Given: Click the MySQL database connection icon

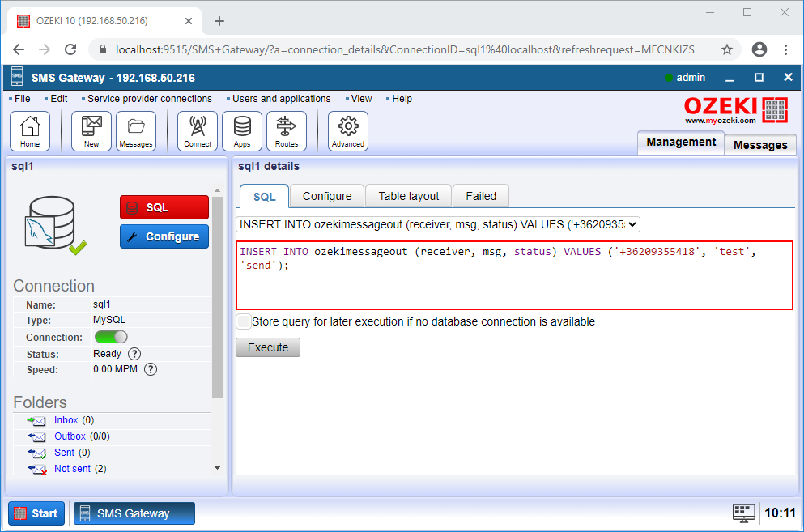Looking at the screenshot, I should (x=55, y=224).
